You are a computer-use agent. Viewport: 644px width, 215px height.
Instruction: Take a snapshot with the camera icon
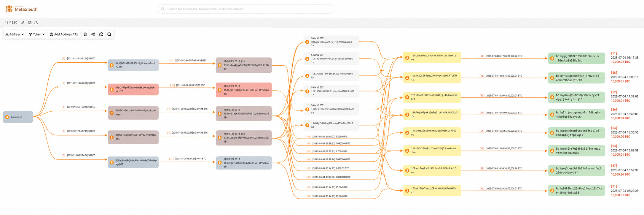click(x=30, y=23)
